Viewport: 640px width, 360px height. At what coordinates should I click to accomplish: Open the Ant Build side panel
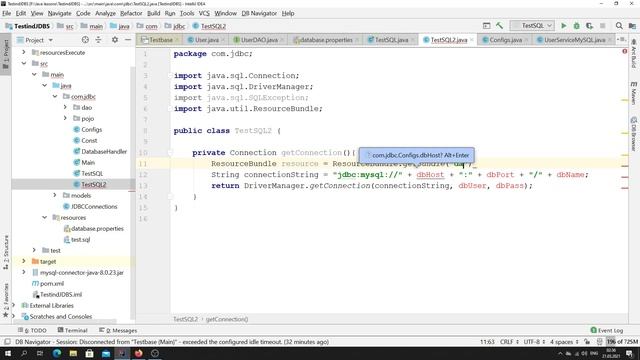coord(633,53)
